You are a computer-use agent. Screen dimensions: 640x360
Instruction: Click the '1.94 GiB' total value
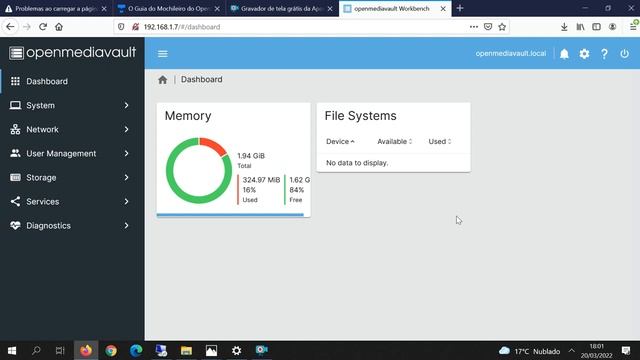(x=251, y=156)
